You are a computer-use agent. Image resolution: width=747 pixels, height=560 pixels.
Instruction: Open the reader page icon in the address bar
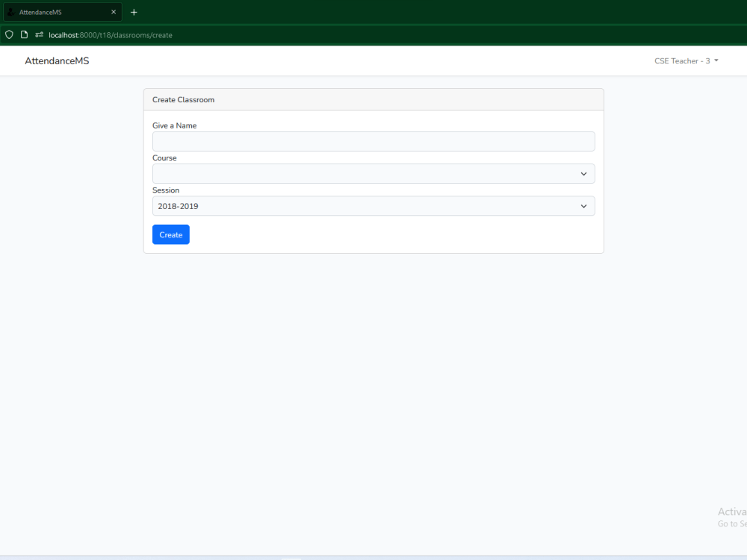pyautogui.click(x=24, y=34)
